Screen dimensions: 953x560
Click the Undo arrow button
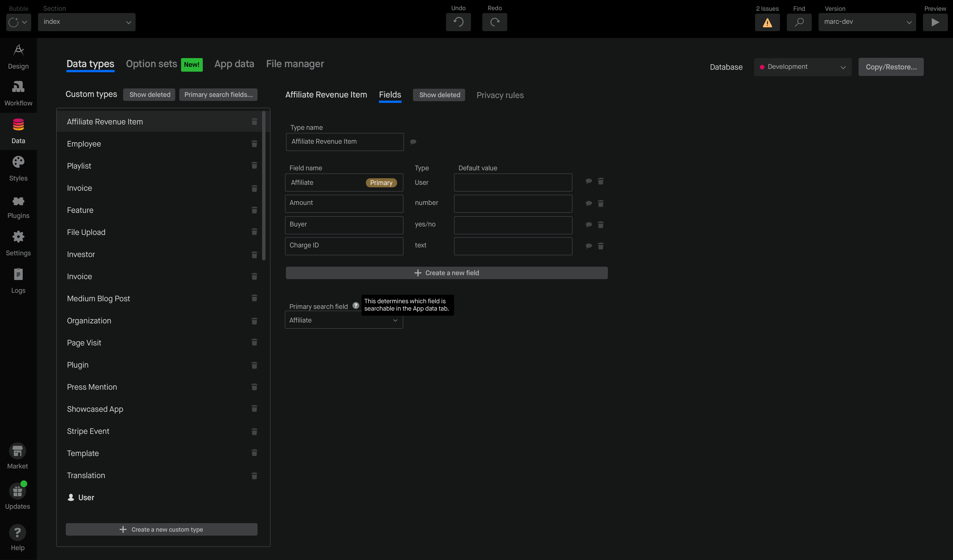point(458,22)
